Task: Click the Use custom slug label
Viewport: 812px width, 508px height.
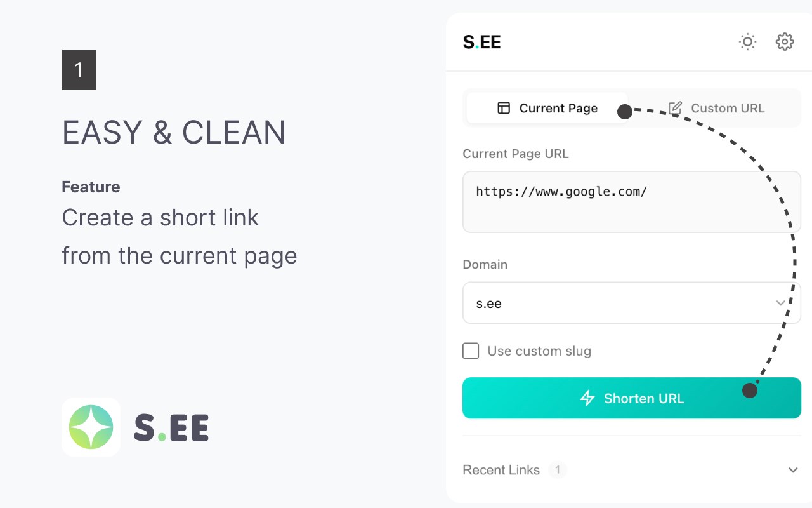Action: (539, 351)
